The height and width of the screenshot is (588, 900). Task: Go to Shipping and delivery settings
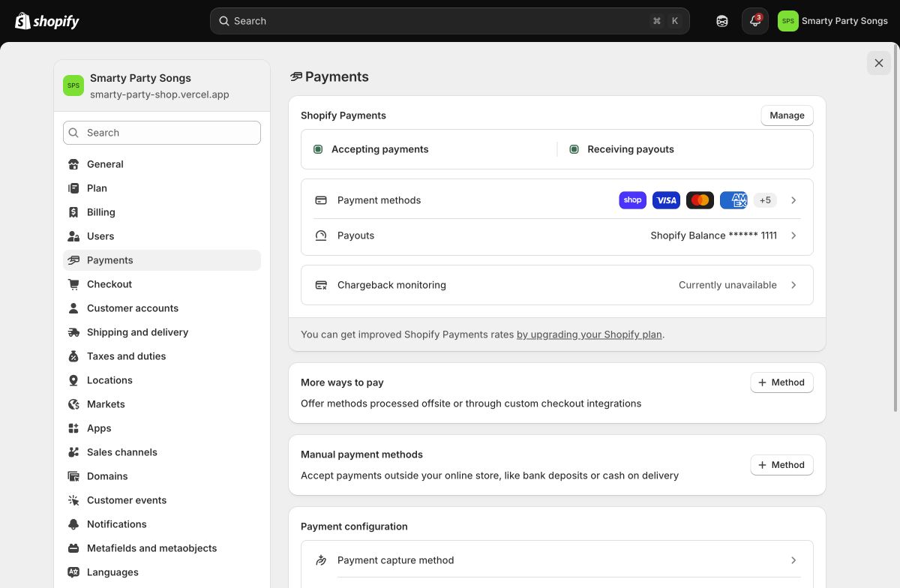[162, 332]
